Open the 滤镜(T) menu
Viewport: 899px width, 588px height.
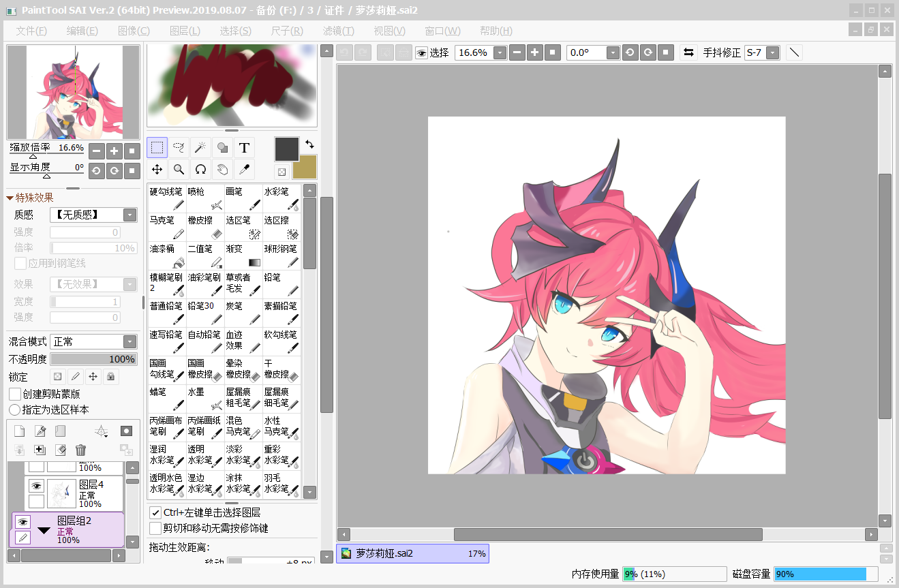click(x=339, y=31)
